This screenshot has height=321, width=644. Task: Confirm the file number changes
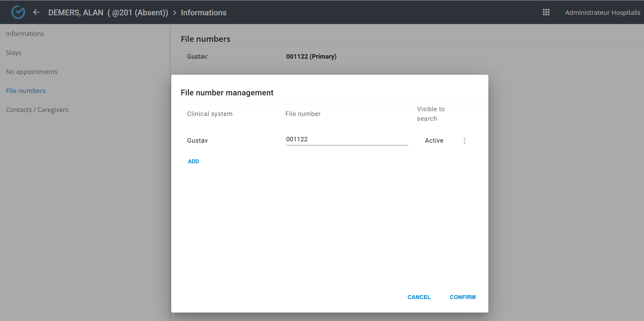coord(462,297)
